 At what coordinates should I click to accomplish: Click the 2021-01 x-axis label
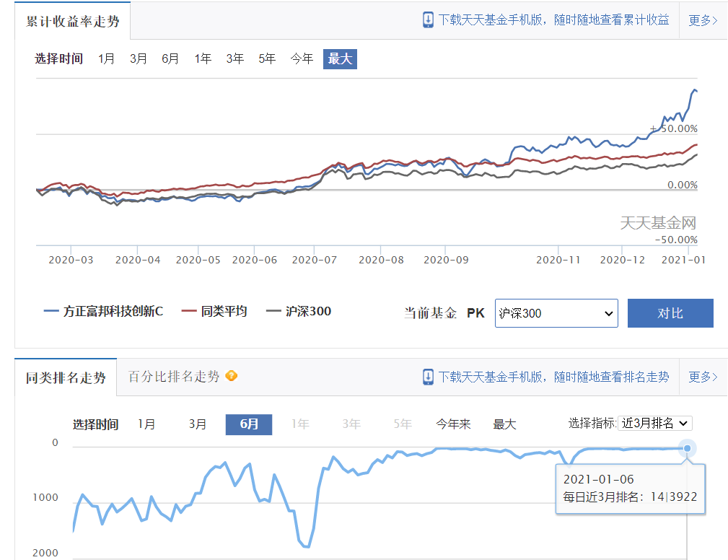pos(683,260)
